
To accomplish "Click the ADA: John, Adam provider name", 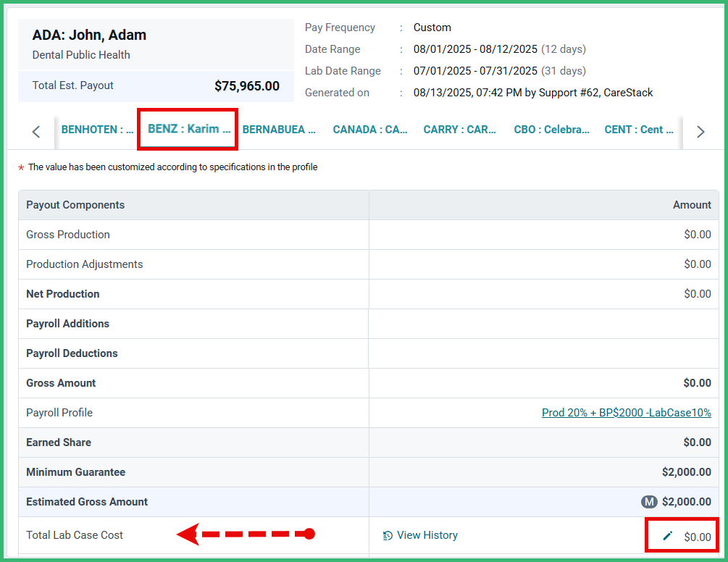I will [89, 35].
